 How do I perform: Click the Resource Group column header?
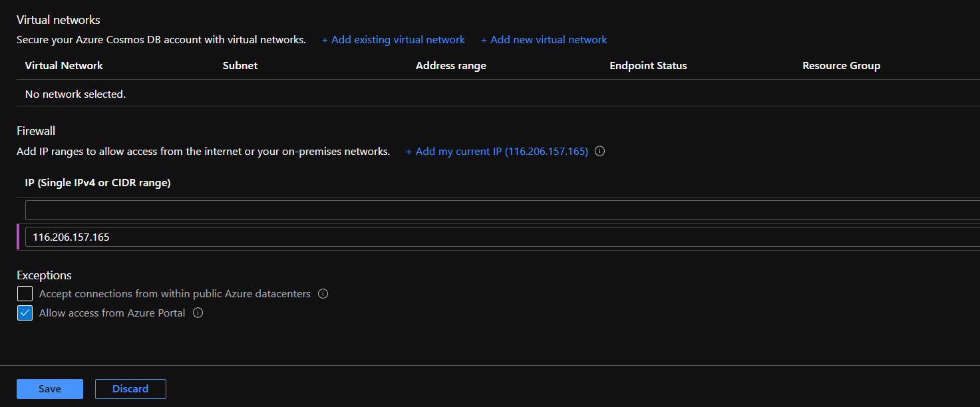point(841,66)
